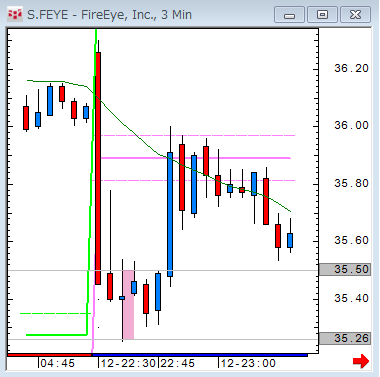
Task: Click the 12-22:30 time axis label
Action: click(128, 363)
